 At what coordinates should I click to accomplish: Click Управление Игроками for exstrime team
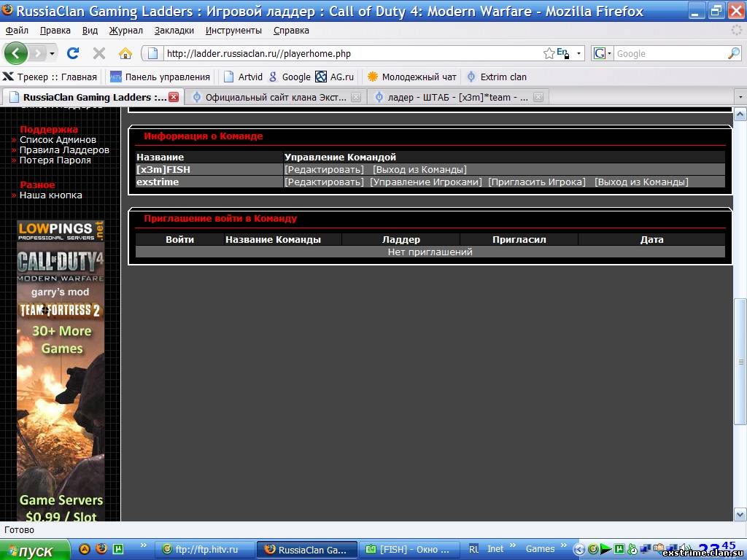(426, 182)
